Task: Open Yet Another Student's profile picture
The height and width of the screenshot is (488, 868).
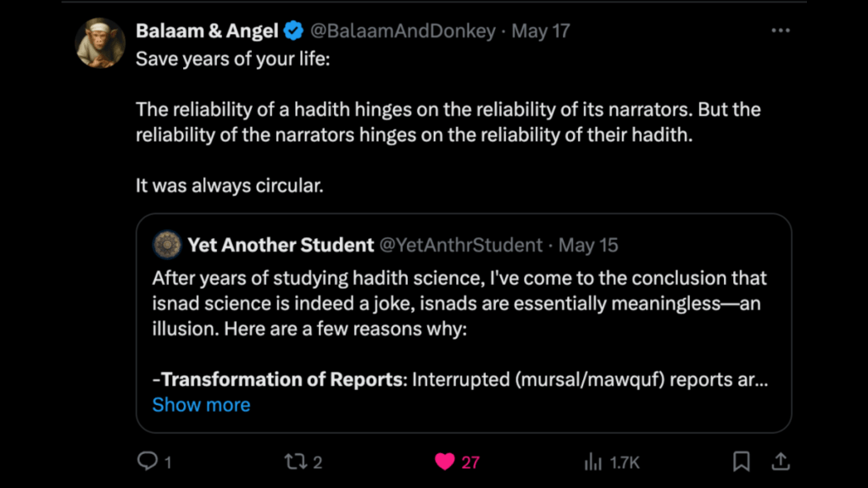Action: click(x=166, y=246)
